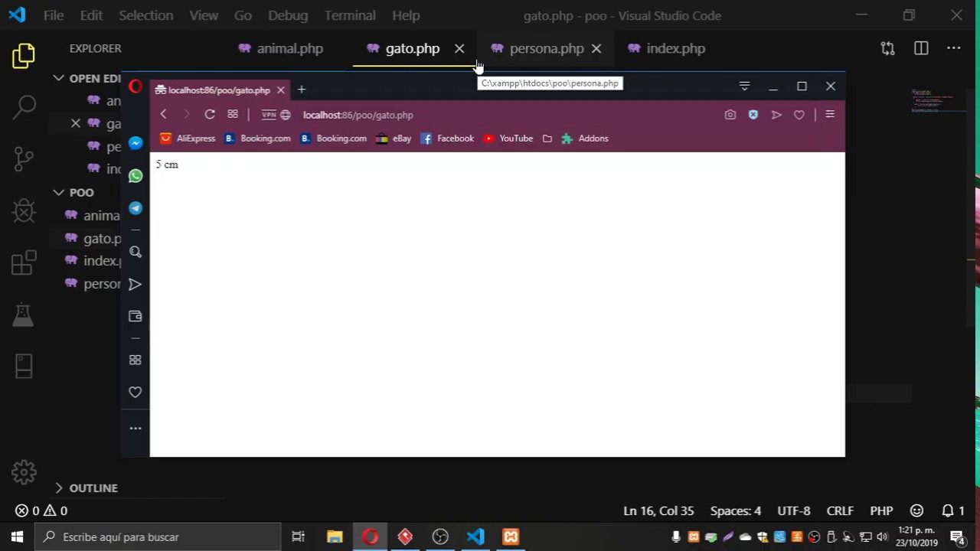Open Opera speed dial grid icon
Image resolution: width=980 pixels, height=551 pixels.
coord(233,114)
